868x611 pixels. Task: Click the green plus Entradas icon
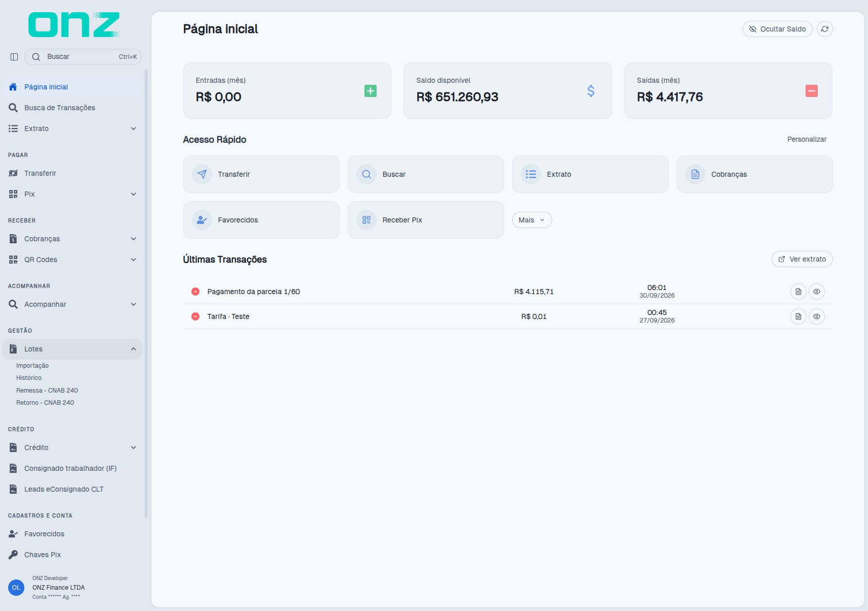(371, 91)
